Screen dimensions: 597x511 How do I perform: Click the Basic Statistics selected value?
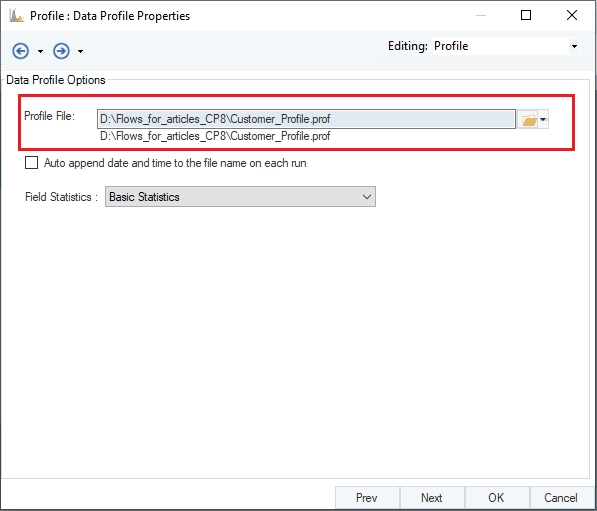[144, 197]
